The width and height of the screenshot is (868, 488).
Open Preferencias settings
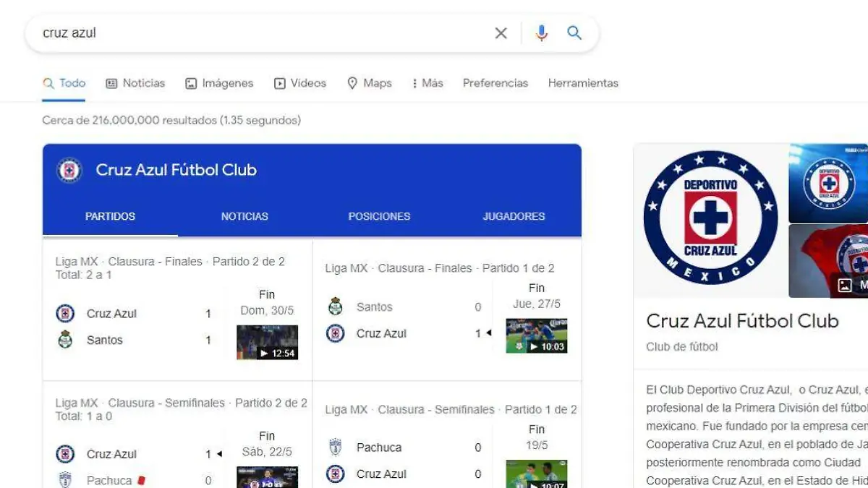495,83
